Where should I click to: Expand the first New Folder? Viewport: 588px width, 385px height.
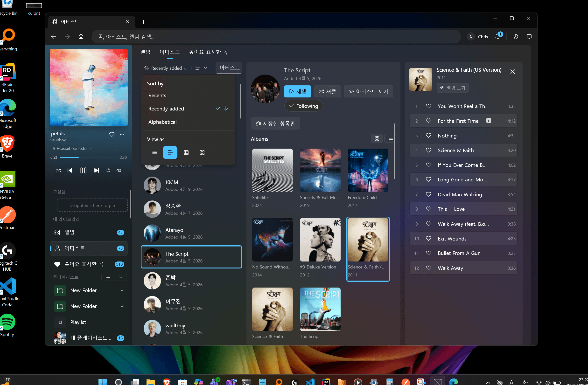point(122,290)
